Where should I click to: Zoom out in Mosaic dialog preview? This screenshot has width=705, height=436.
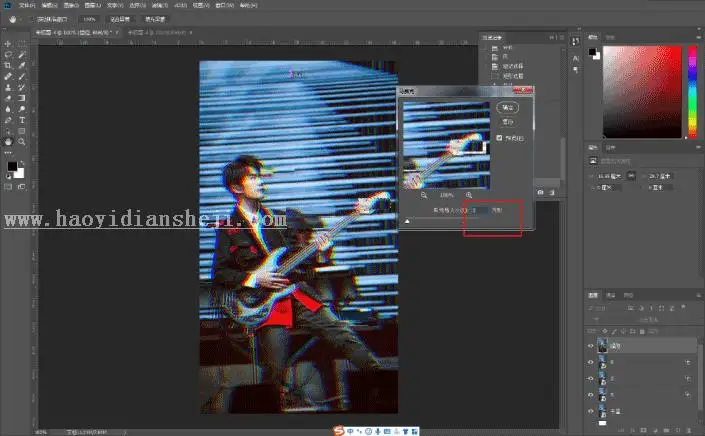click(424, 195)
